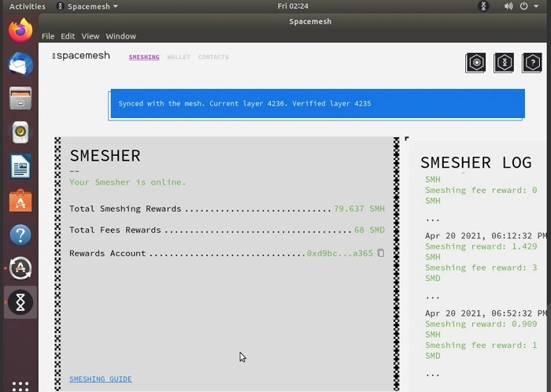Open the Window menu

[121, 36]
